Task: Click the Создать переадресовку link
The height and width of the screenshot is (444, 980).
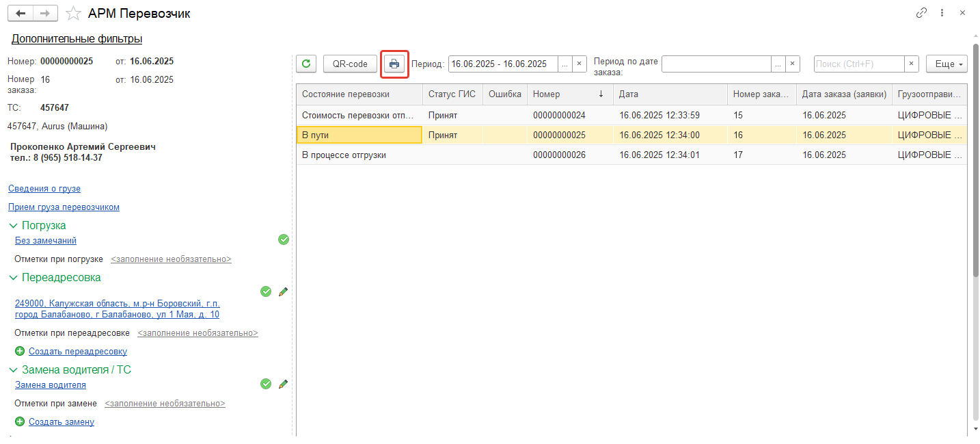Action: point(78,351)
